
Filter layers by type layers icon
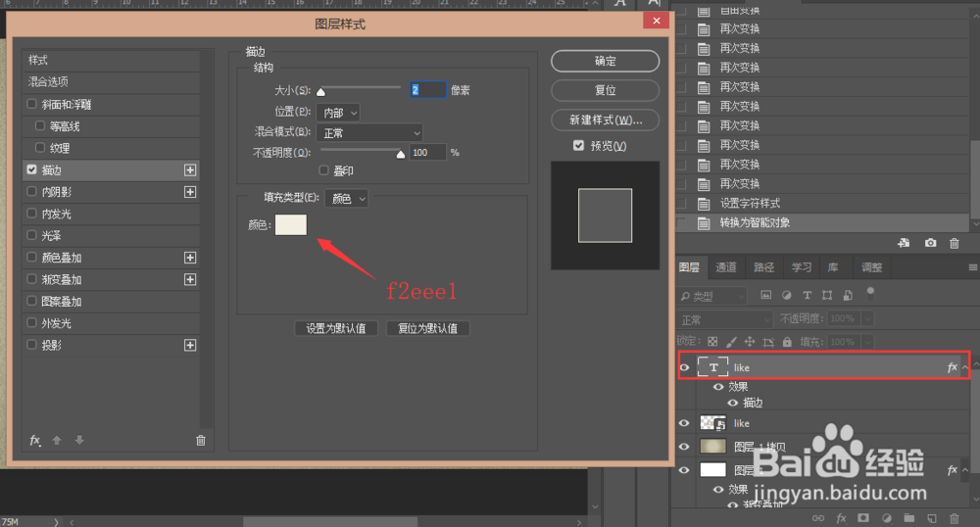click(807, 296)
